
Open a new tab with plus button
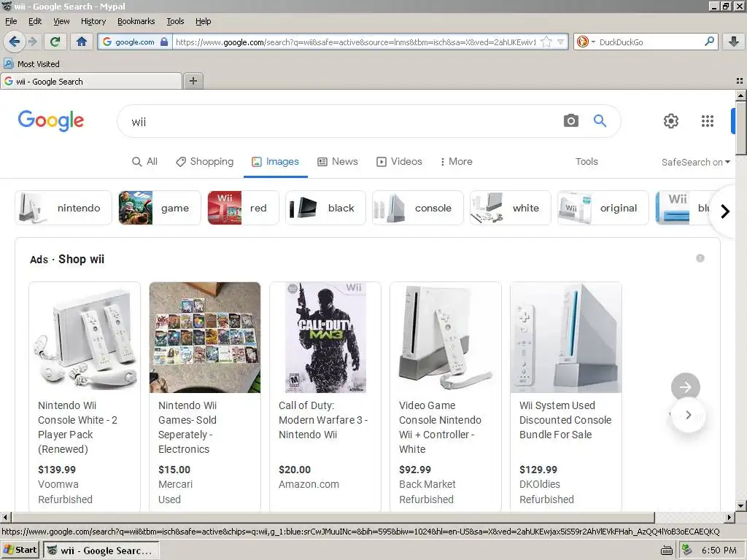click(x=193, y=81)
